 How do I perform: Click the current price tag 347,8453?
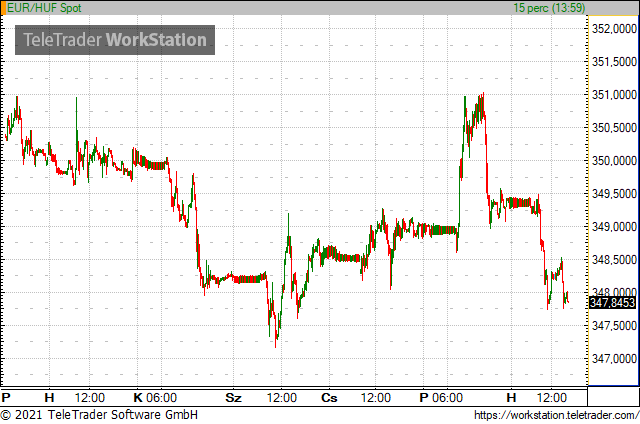(x=613, y=303)
